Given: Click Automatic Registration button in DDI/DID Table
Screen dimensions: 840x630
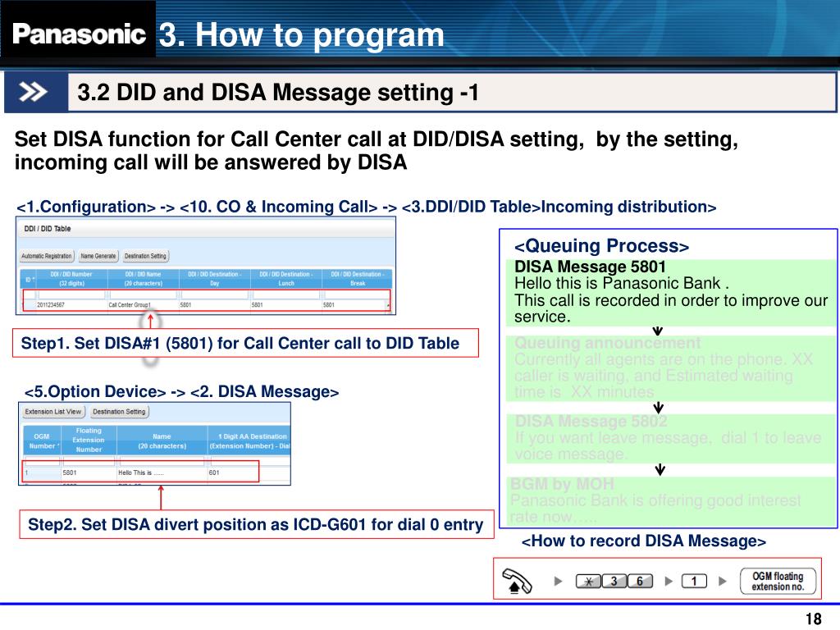Looking at the screenshot, I should coord(47,256).
